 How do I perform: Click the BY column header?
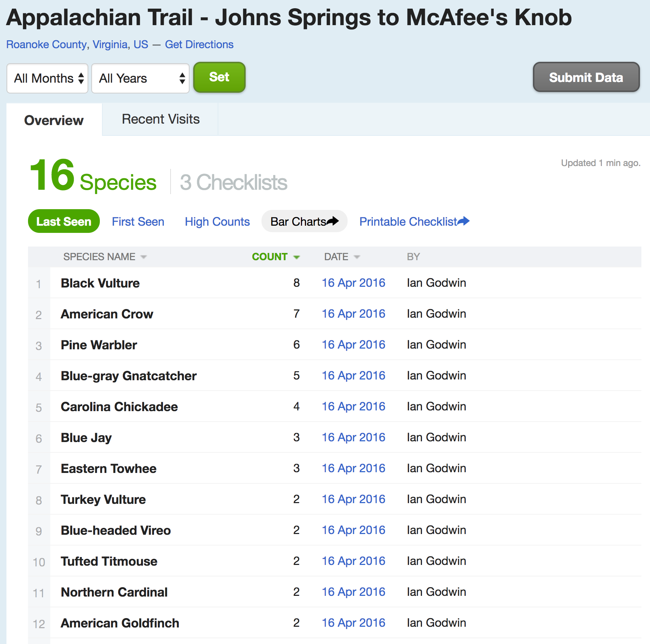click(413, 257)
